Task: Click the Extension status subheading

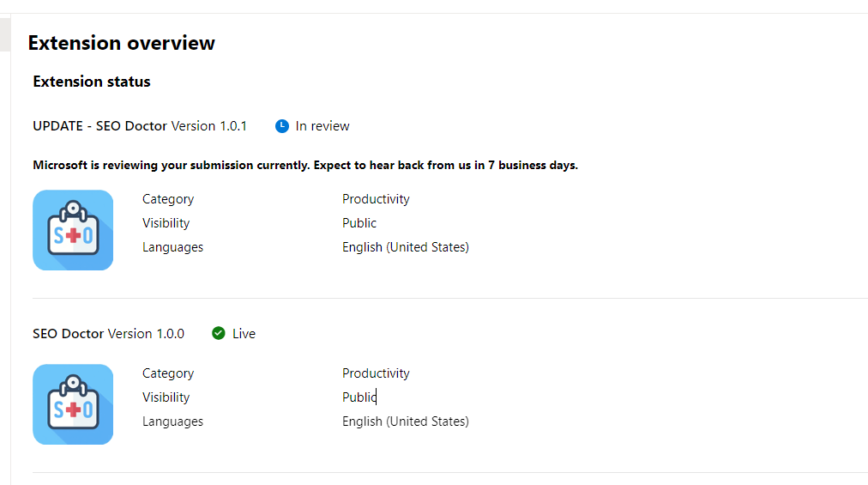Action: (x=92, y=82)
